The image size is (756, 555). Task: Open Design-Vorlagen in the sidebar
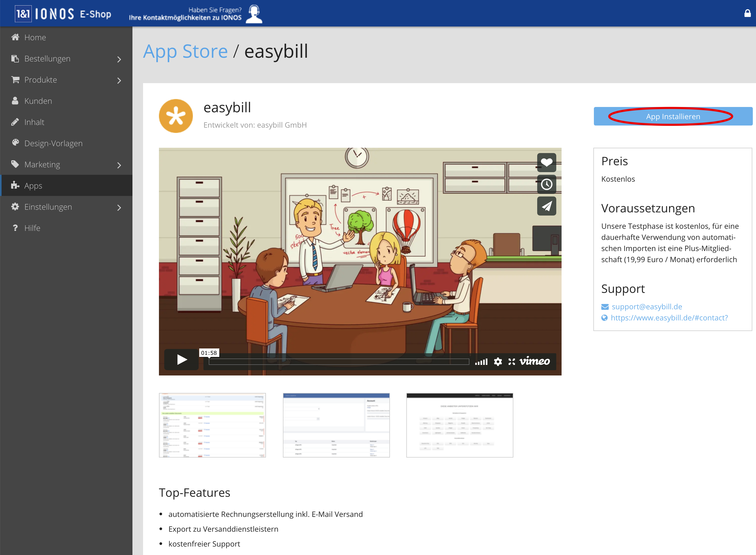[66, 143]
